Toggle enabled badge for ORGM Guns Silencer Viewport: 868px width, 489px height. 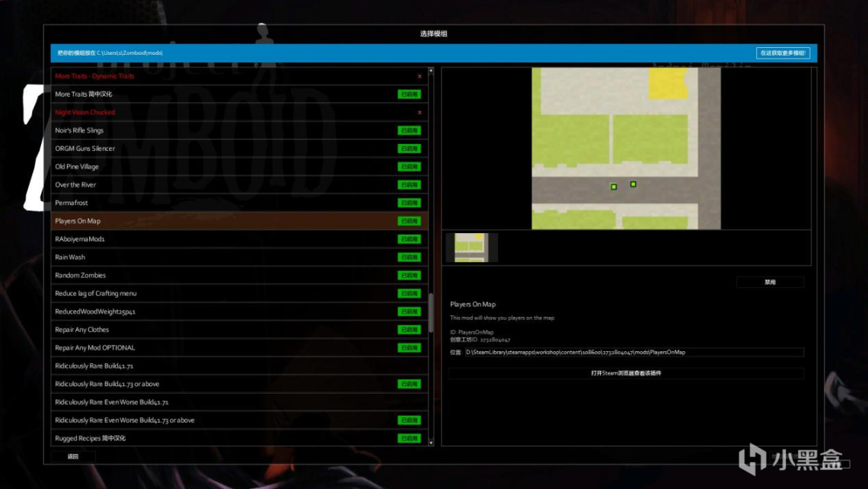(409, 149)
